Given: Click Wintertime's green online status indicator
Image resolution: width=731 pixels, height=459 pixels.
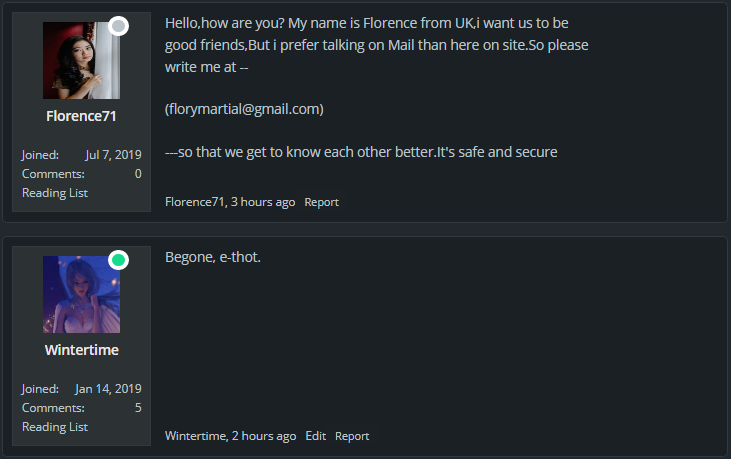Looking at the screenshot, I should (x=118, y=260).
